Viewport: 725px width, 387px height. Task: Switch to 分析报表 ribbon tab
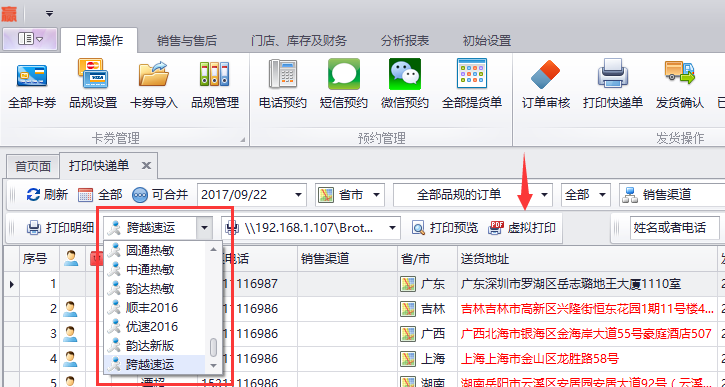[x=405, y=41]
